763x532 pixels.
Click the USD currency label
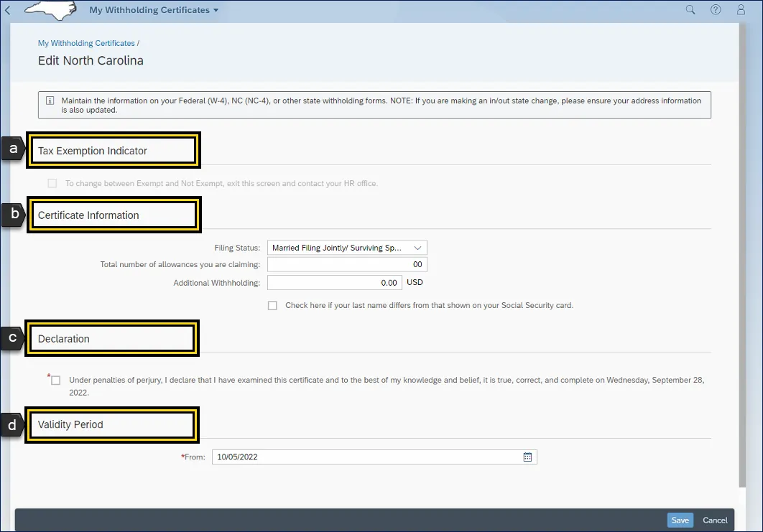415,283
